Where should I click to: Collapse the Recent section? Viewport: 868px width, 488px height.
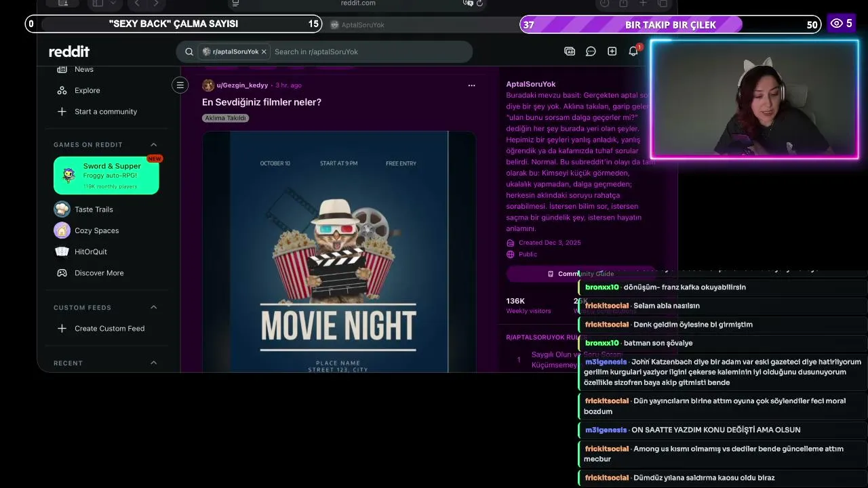point(153,363)
